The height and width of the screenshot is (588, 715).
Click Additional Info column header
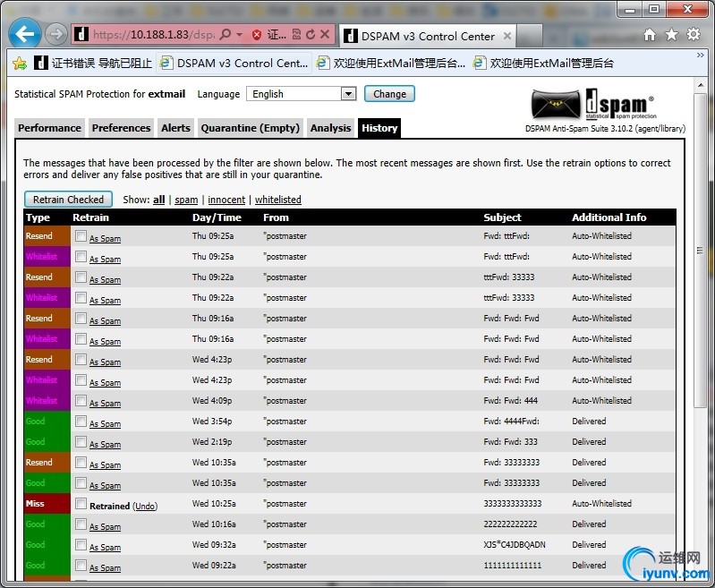pyautogui.click(x=609, y=217)
